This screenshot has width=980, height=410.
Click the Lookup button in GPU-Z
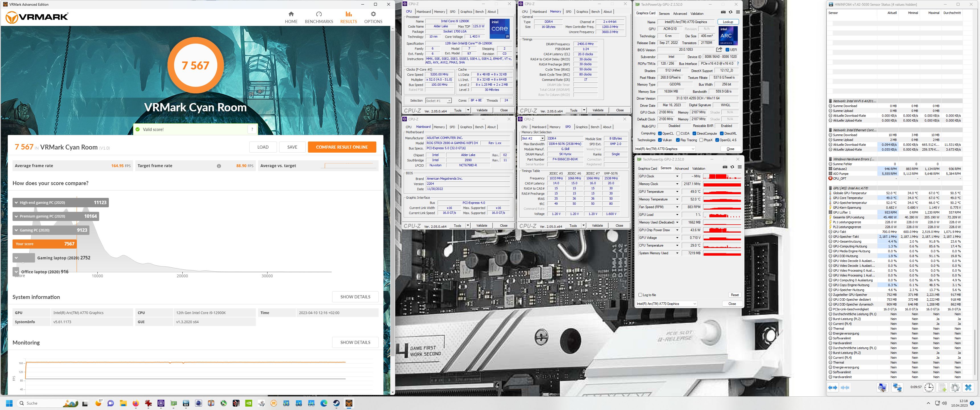point(728,22)
